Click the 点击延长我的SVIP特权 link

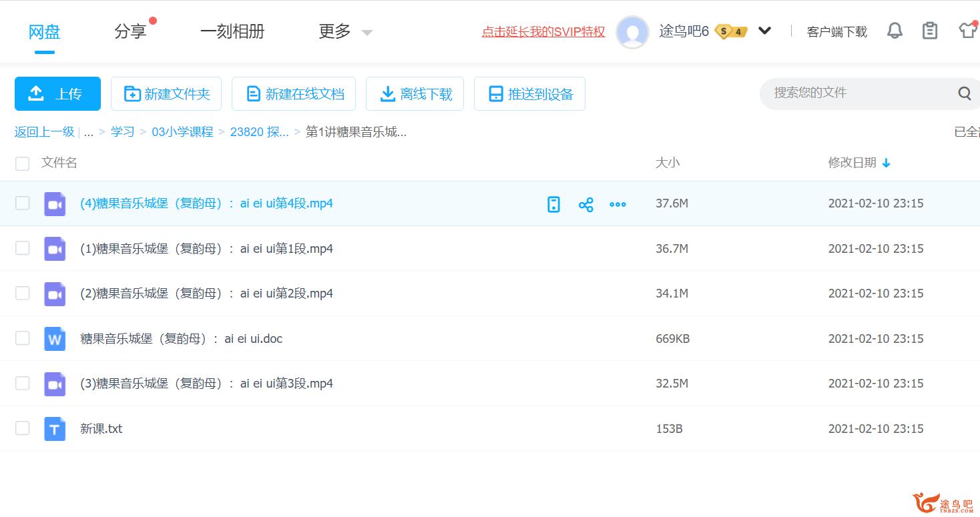pos(543,31)
